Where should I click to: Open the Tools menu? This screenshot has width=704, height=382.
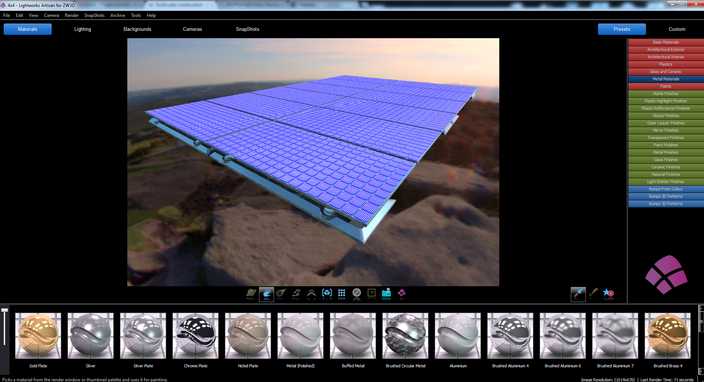(x=136, y=15)
